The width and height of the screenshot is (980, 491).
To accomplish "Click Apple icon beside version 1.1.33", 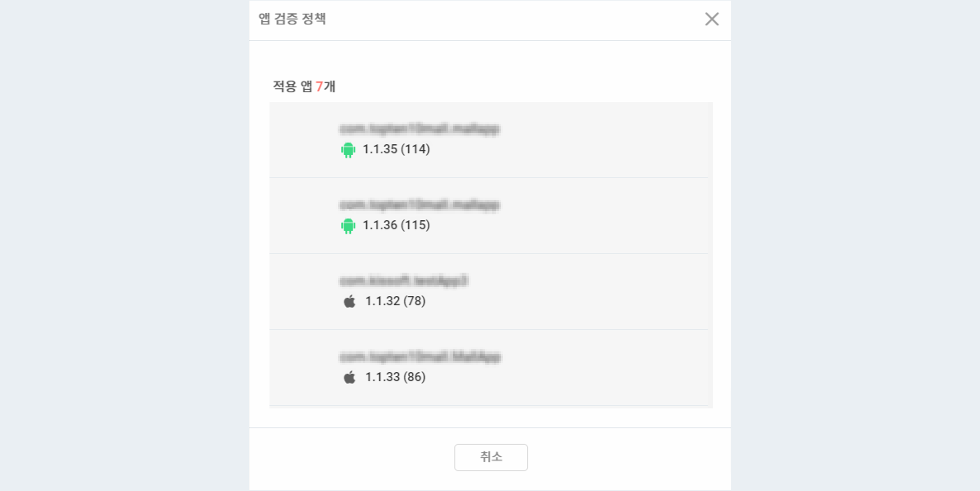I will [x=349, y=378].
